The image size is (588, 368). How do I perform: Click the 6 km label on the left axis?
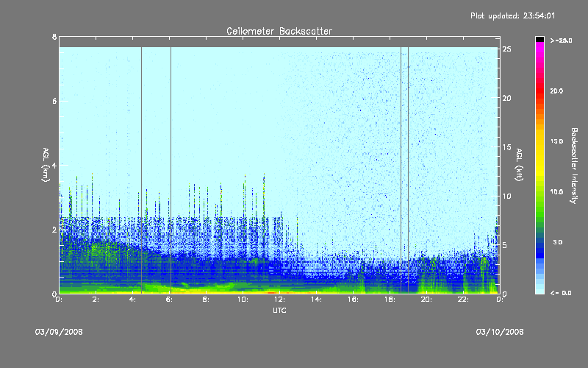(54, 101)
